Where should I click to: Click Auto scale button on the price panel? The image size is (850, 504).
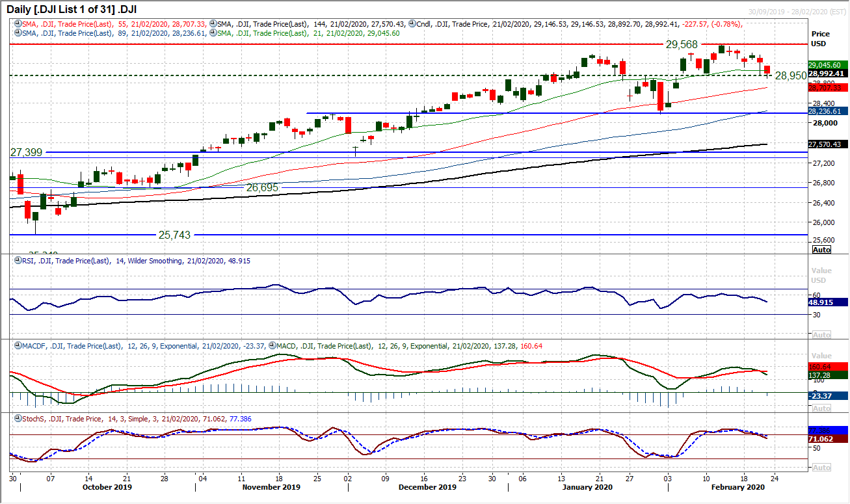pyautogui.click(x=821, y=250)
